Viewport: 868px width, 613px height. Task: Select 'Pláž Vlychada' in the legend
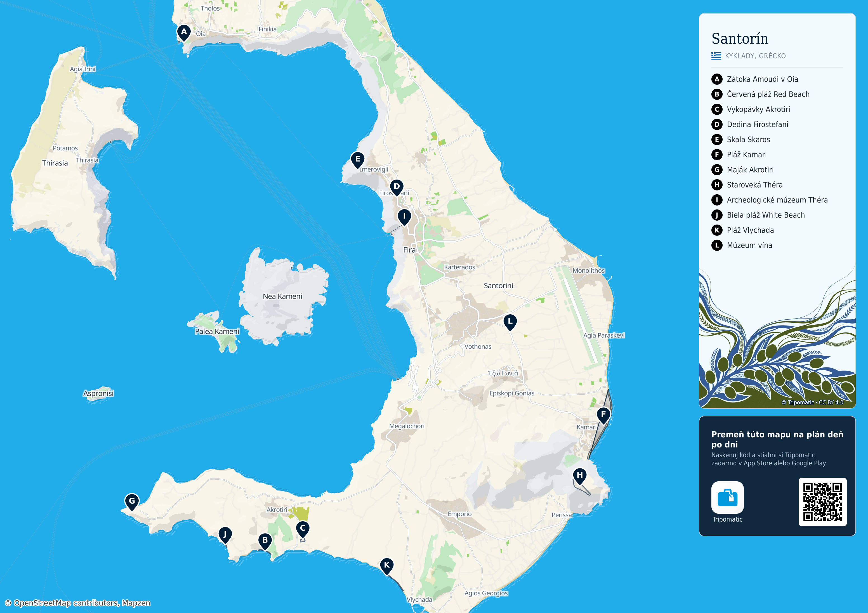751,230
